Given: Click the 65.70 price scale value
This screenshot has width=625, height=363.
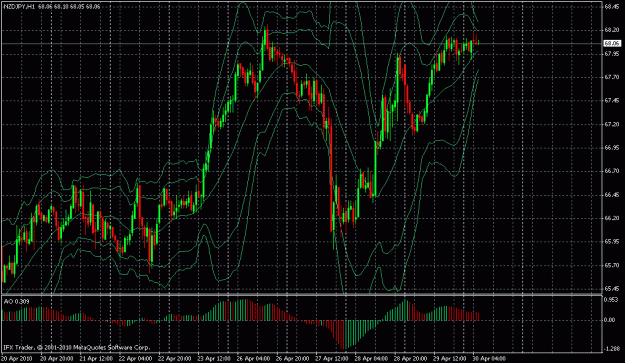Looking at the screenshot, I should [611, 265].
